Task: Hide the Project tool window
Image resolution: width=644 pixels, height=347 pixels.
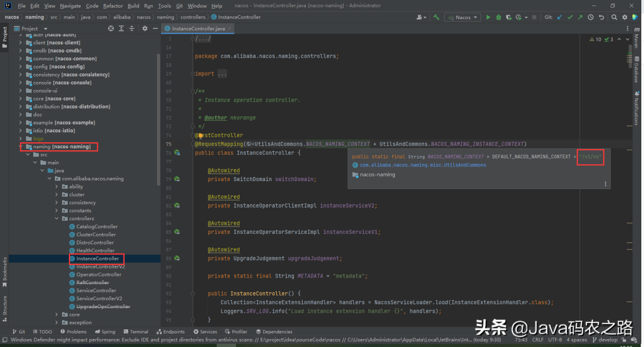Action: click(154, 29)
